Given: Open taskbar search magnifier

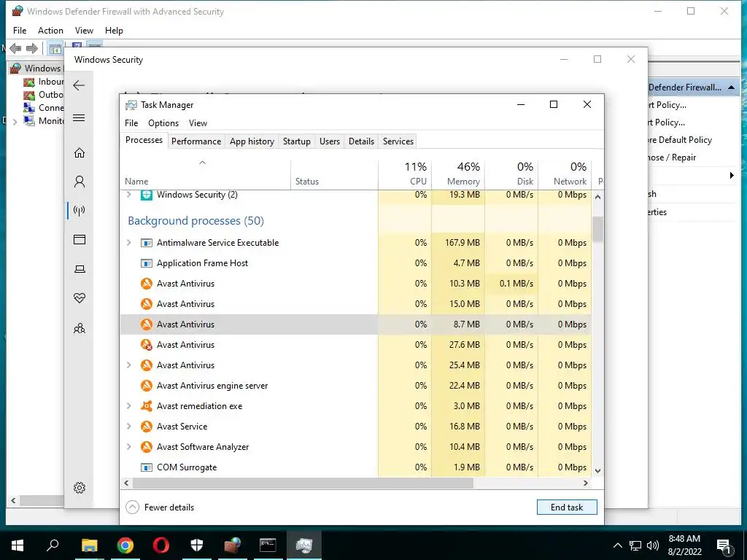Looking at the screenshot, I should (x=53, y=545).
